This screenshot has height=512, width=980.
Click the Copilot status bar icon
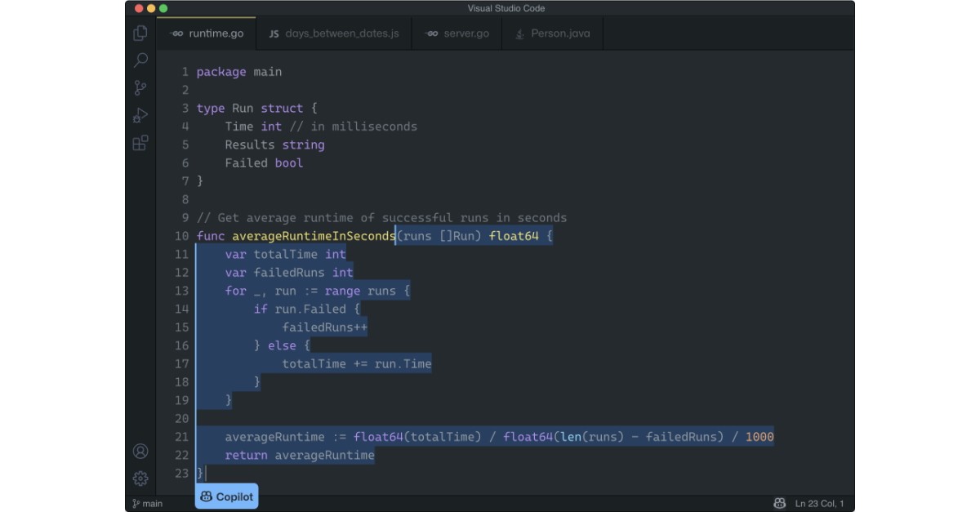(x=780, y=504)
